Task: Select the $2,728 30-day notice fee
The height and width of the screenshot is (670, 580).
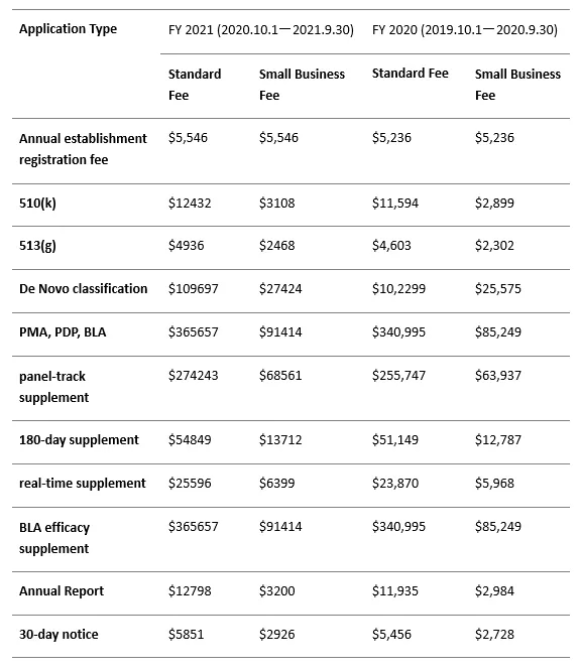Action: pos(495,635)
